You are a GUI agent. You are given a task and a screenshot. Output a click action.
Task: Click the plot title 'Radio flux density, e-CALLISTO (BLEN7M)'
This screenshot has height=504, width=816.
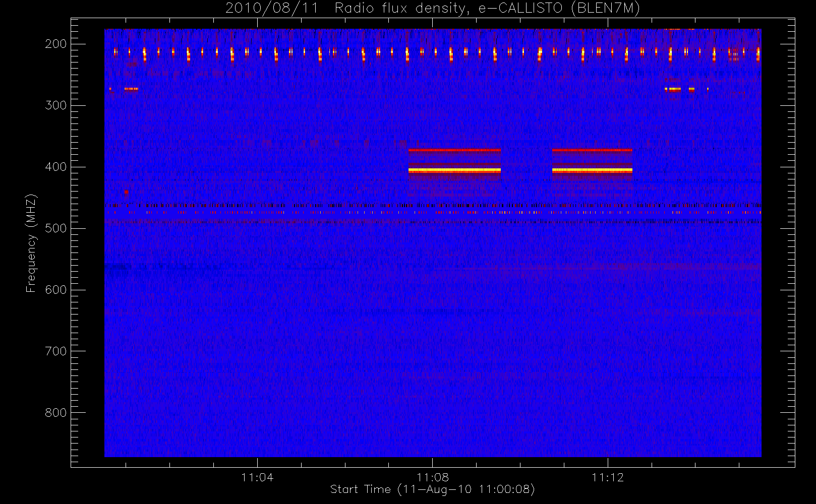[487, 9]
